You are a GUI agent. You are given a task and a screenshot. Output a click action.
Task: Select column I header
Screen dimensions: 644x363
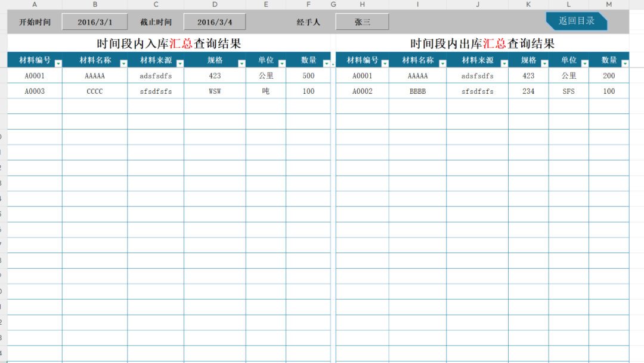click(x=417, y=4)
